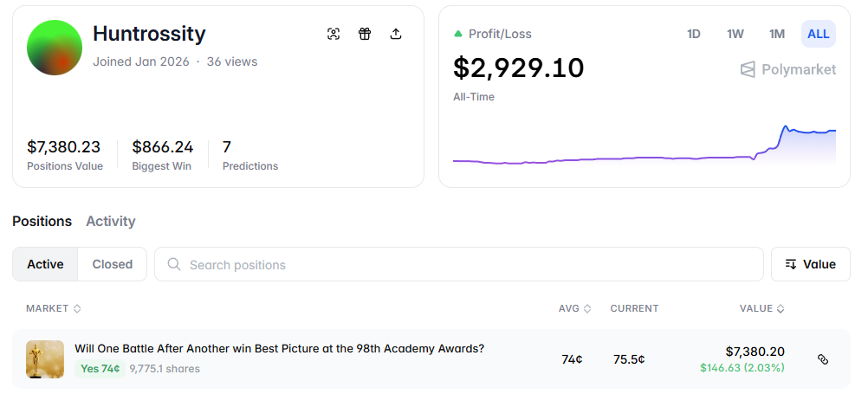Click the scan profile icon
The height and width of the screenshot is (394, 868).
334,34
